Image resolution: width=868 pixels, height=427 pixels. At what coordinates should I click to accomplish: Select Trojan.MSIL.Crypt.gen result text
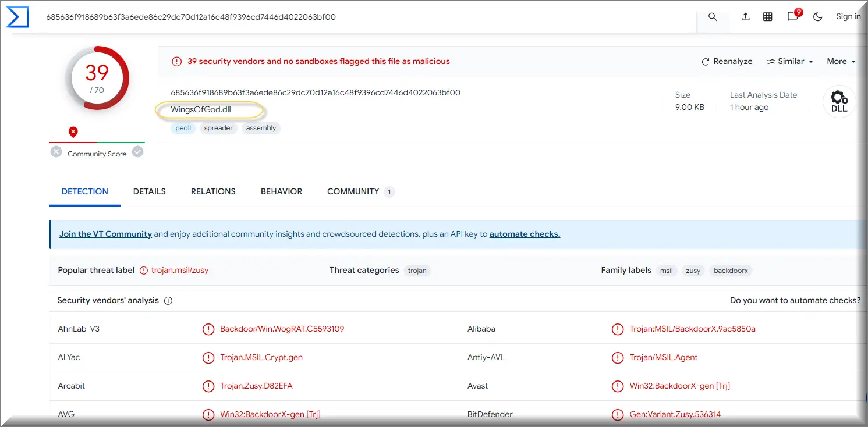point(261,357)
